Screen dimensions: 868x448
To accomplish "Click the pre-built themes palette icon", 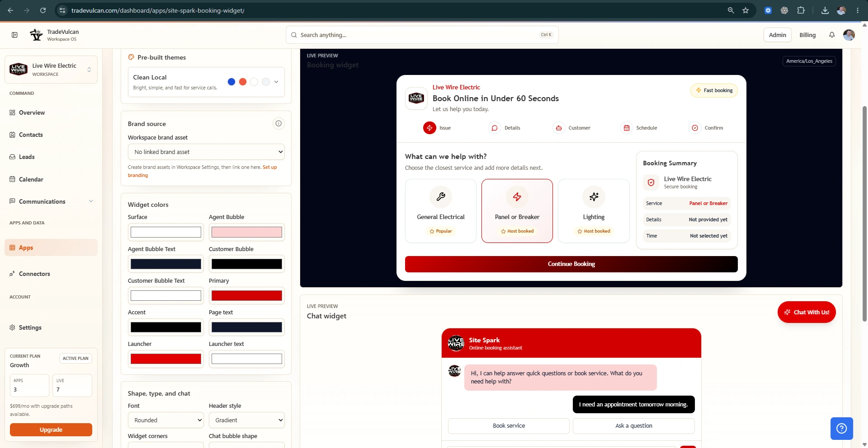I will pos(131,57).
